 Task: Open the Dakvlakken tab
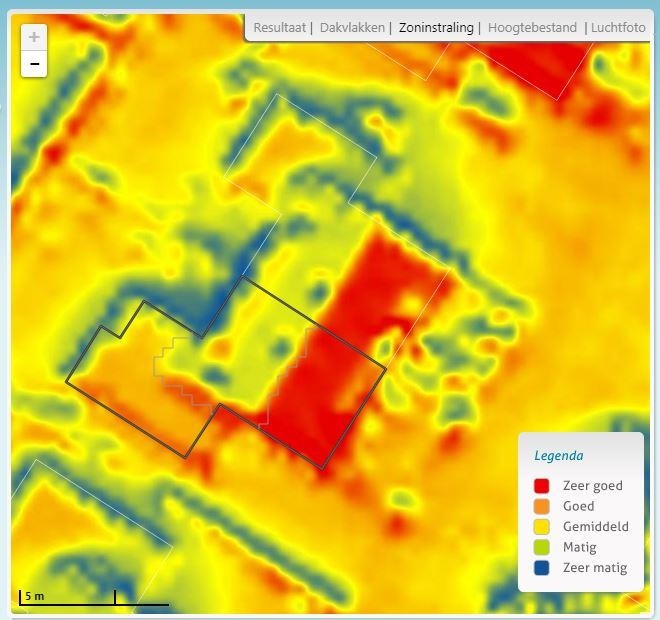coord(352,28)
